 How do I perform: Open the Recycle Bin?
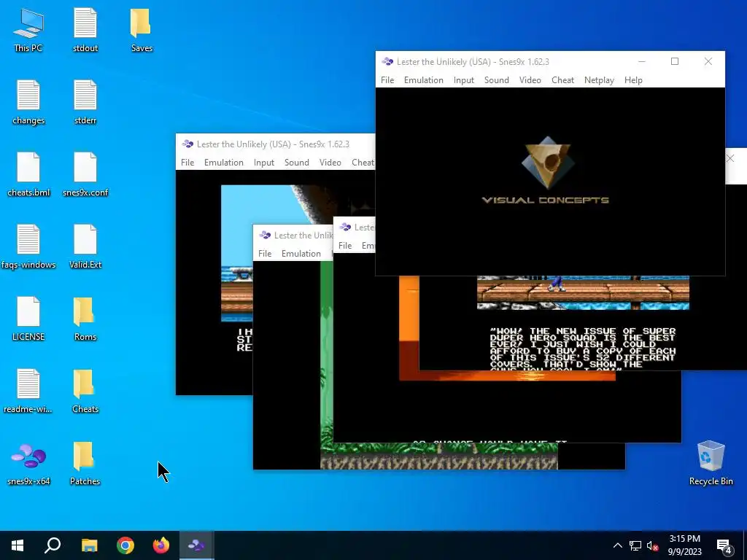pos(711,463)
